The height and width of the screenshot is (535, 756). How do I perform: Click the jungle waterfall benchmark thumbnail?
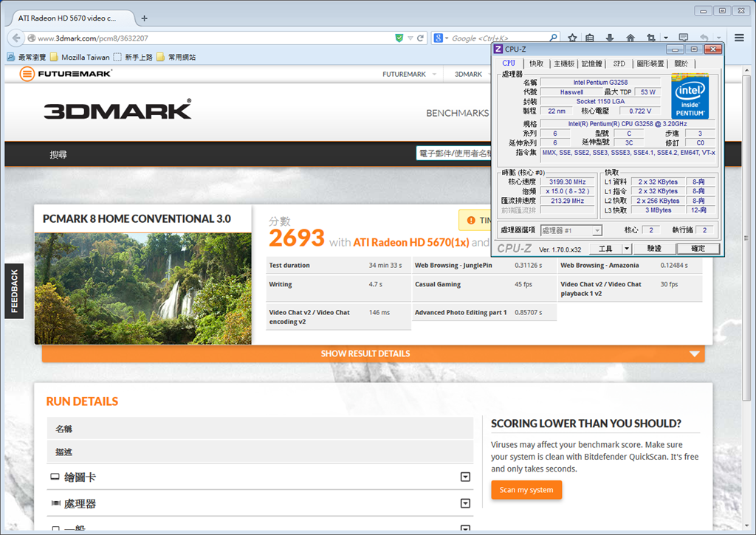pyautogui.click(x=143, y=289)
